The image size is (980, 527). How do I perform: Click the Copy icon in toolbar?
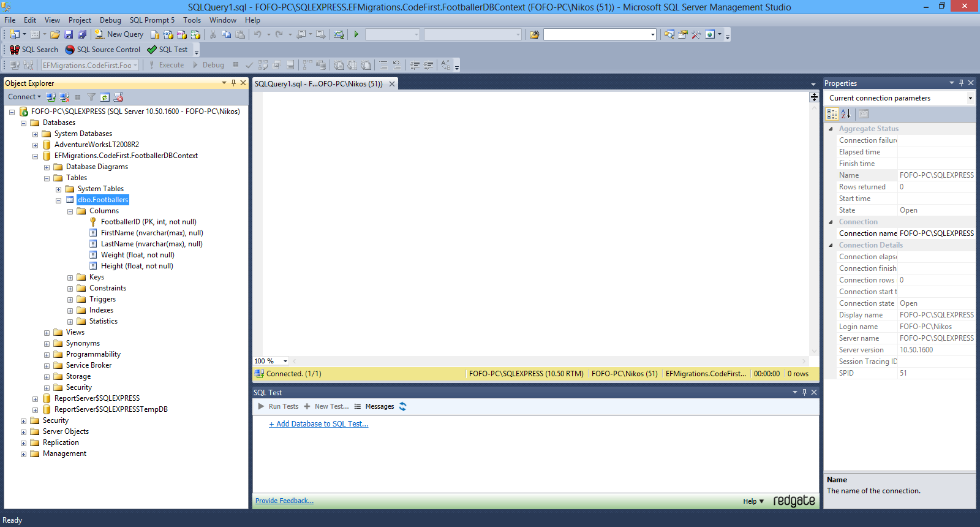tap(226, 34)
